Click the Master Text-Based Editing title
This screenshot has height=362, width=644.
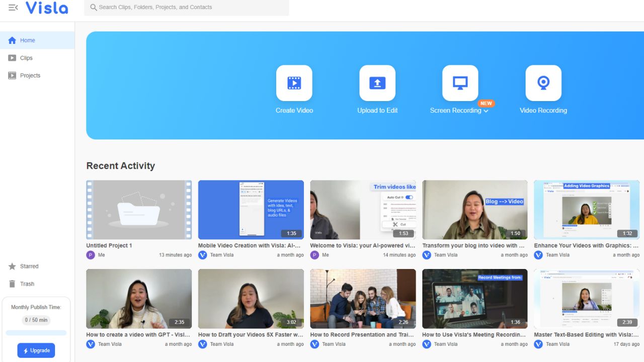click(586, 335)
